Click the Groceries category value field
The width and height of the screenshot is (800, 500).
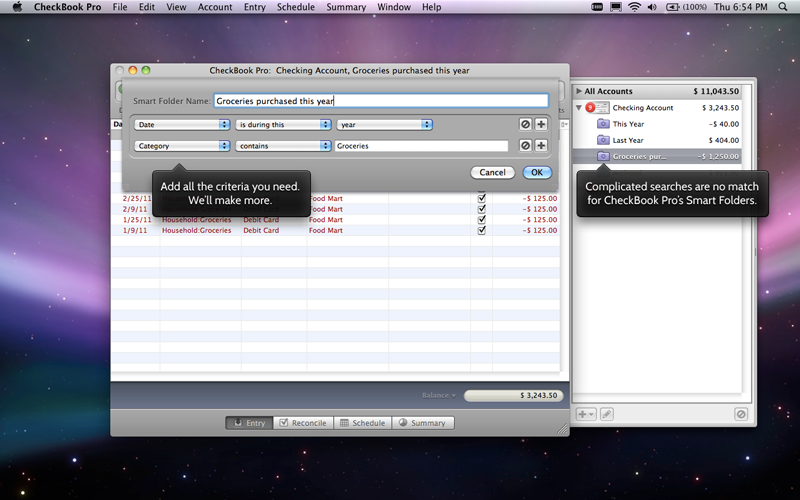click(421, 146)
